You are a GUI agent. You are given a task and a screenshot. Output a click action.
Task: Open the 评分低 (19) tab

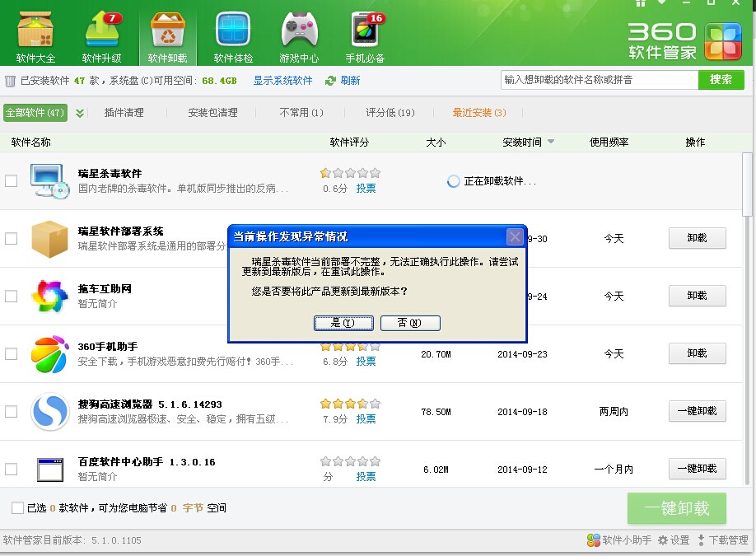click(390, 113)
